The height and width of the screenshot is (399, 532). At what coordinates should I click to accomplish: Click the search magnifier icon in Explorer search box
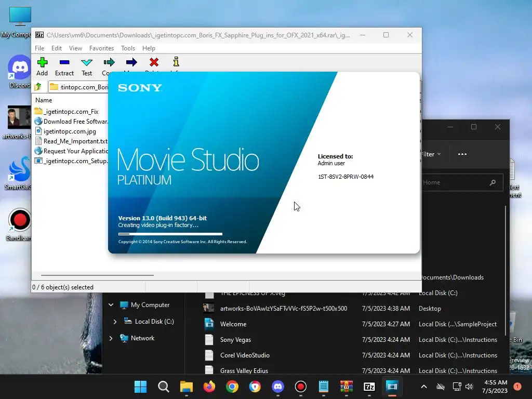click(x=493, y=182)
